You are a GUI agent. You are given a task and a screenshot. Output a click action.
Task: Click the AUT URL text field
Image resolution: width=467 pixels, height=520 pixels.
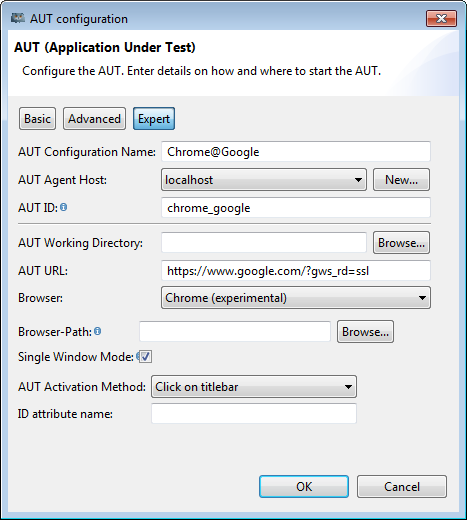coord(296,271)
